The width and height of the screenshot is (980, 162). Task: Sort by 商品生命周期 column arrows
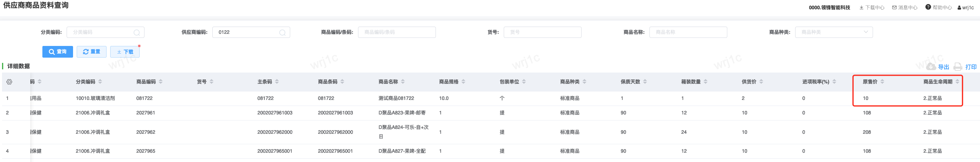tap(957, 82)
